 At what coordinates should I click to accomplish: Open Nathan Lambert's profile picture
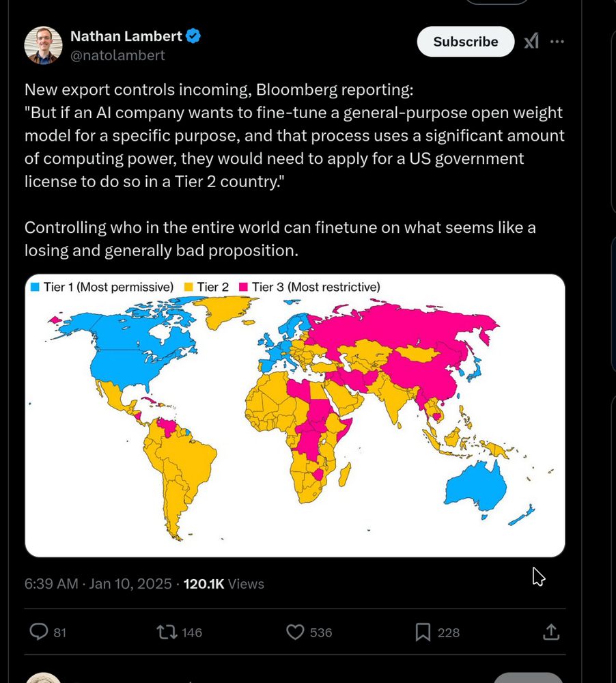tap(43, 44)
